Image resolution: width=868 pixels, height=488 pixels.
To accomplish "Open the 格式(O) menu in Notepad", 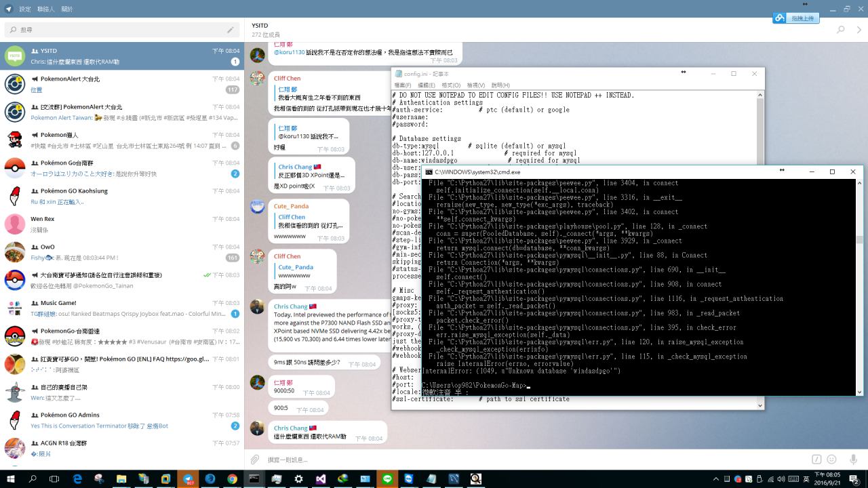I will point(451,85).
